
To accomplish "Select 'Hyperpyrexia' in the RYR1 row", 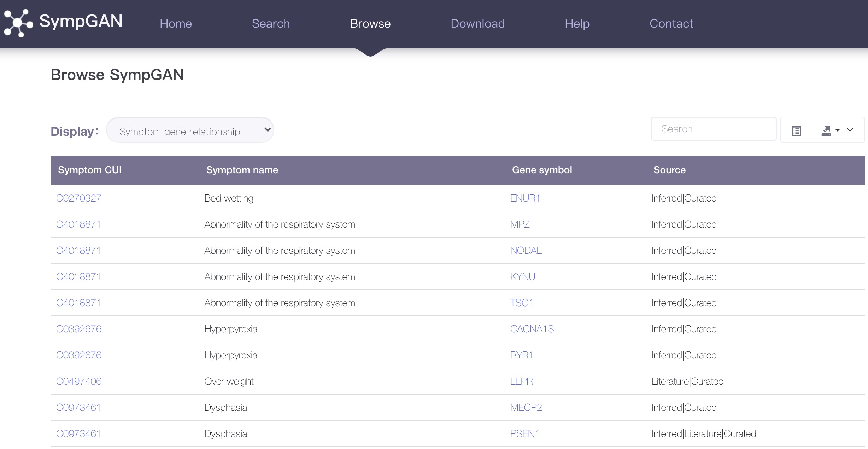I will [231, 355].
